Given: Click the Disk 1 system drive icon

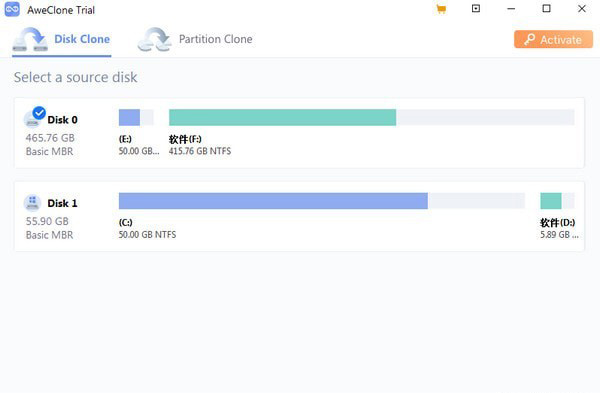Looking at the screenshot, I should click(x=32, y=202).
